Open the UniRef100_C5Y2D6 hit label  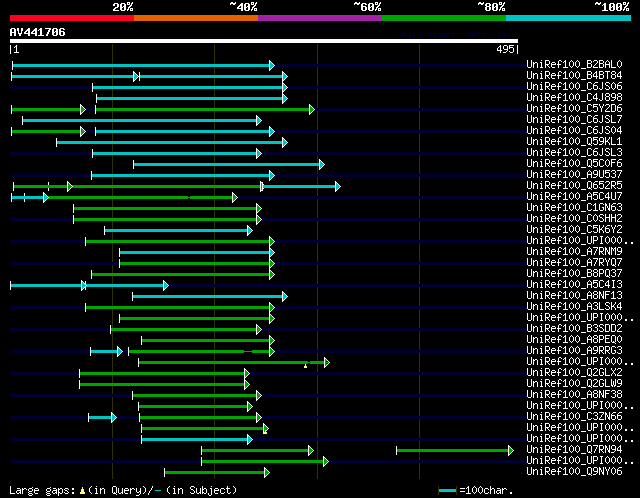click(x=574, y=109)
